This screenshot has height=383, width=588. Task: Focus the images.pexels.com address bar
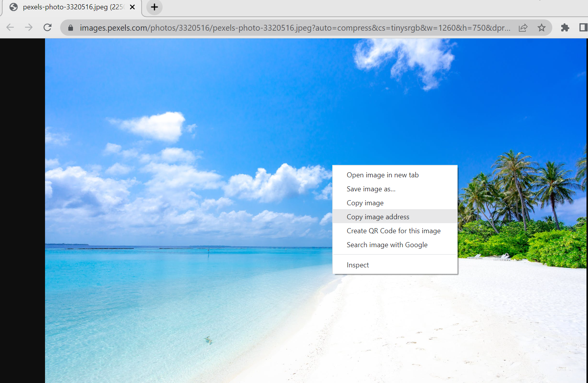(295, 28)
